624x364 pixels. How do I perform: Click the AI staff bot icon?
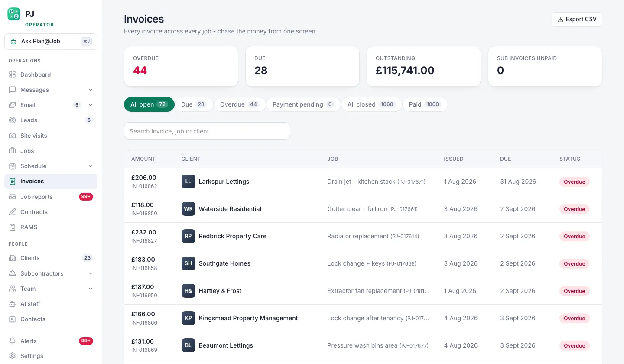point(12,304)
